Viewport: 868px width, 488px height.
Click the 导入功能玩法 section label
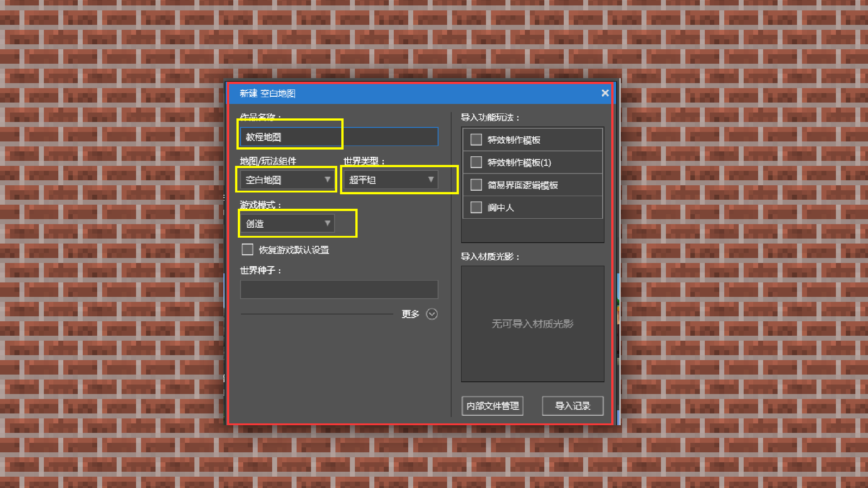click(490, 117)
